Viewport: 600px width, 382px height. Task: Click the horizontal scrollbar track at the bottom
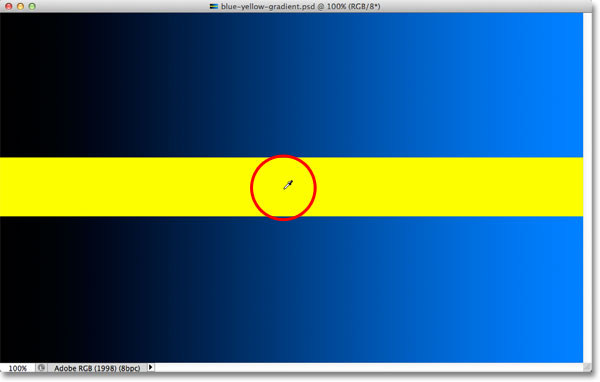coord(369,368)
